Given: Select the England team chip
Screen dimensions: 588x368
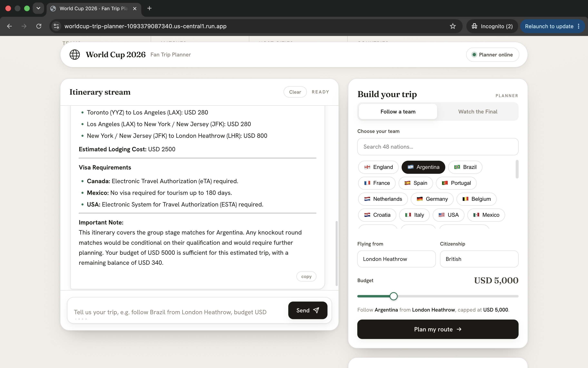Looking at the screenshot, I should (x=378, y=167).
